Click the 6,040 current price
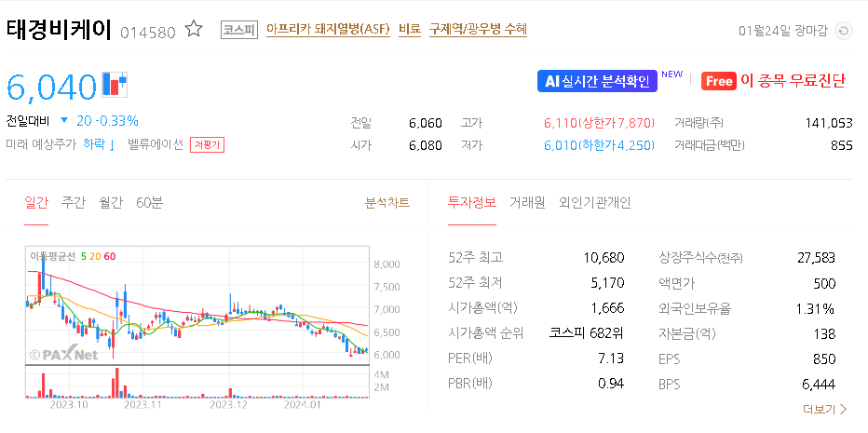The image size is (868, 433). click(51, 87)
